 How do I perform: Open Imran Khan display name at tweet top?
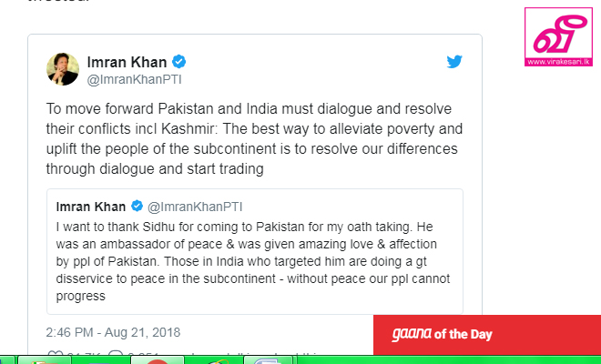127,62
